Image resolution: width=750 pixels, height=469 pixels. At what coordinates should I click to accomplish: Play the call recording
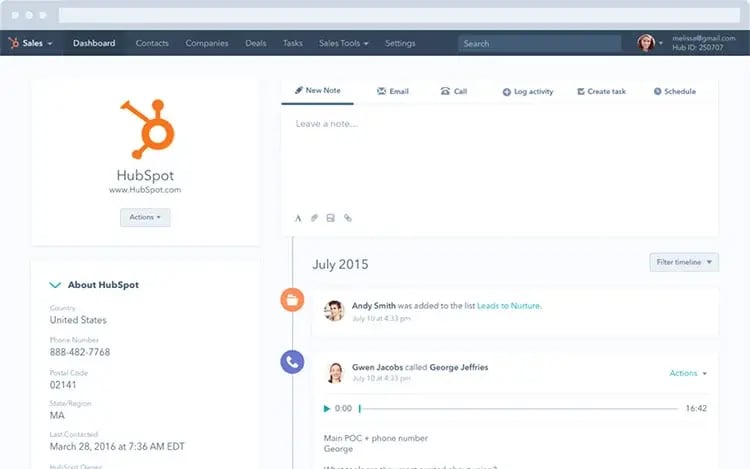pyautogui.click(x=327, y=408)
